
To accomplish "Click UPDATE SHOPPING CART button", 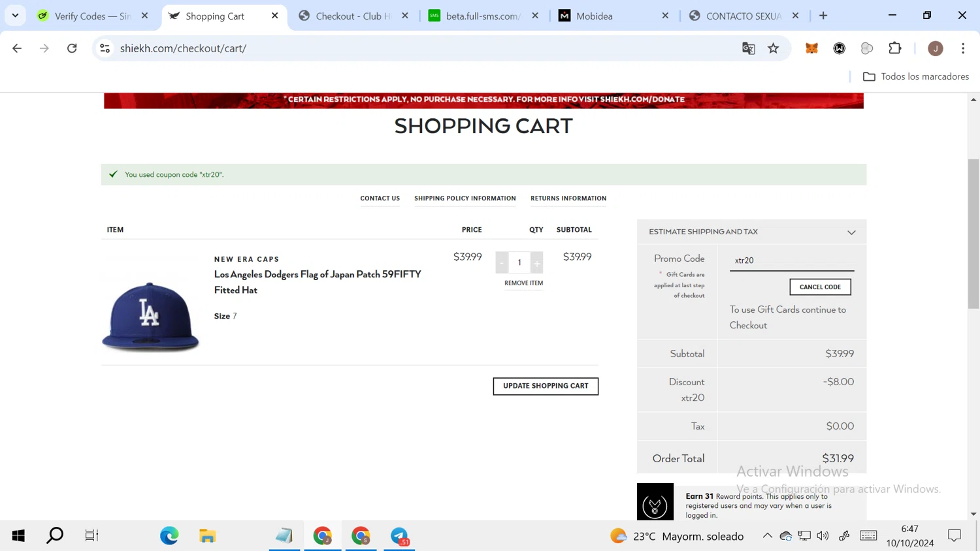I will [546, 386].
